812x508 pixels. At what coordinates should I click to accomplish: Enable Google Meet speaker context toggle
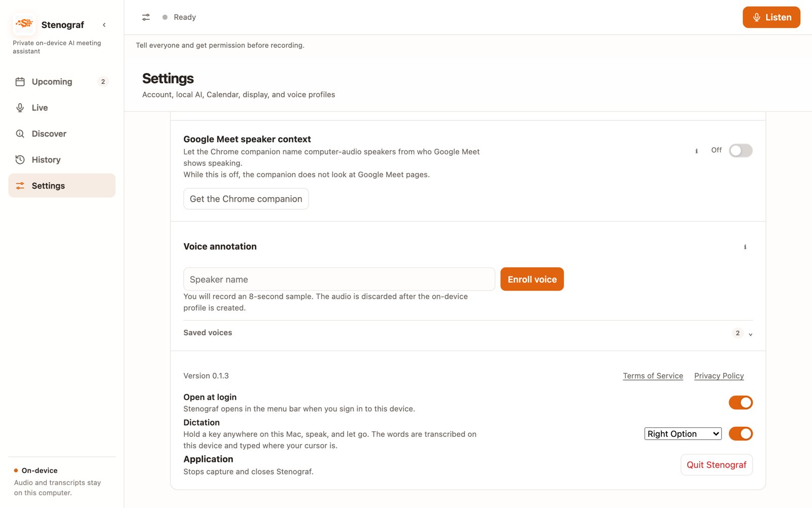click(740, 150)
